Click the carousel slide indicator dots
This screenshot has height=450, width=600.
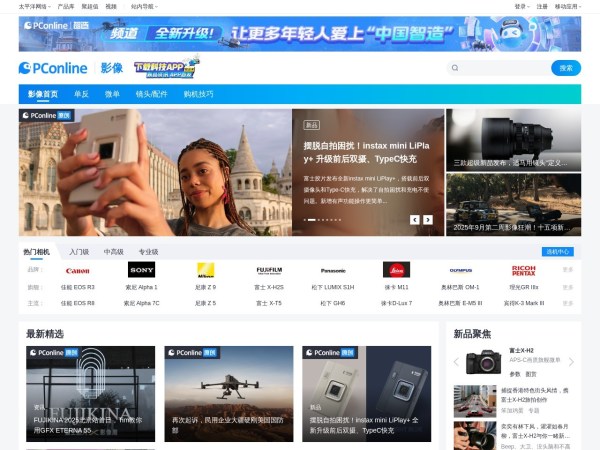[324, 220]
